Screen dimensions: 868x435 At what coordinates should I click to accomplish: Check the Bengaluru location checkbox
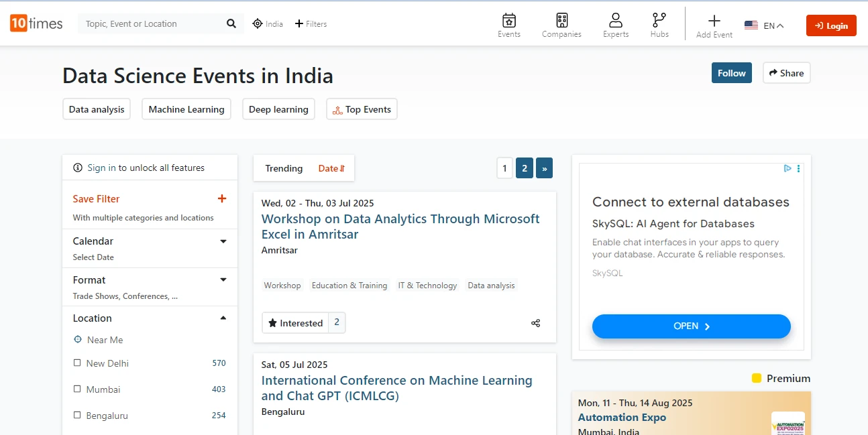point(77,416)
